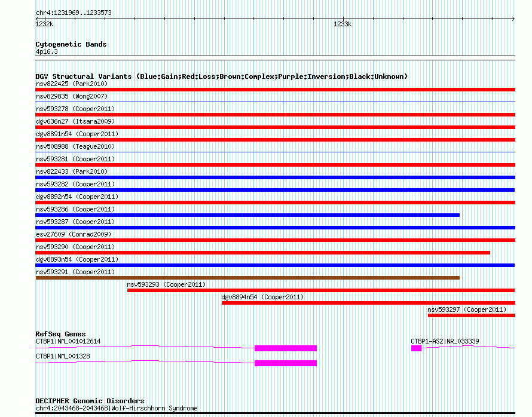Screen dimensions: 532x417
Task: Select nsv593287 (Cooper2011) label
Action: click(x=75, y=222)
